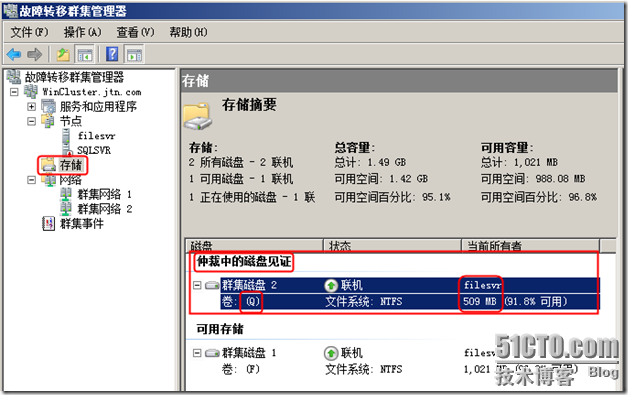The image size is (628, 395).
Task: Click the 总计: 1.49 GB total capacity value
Action: click(x=370, y=162)
